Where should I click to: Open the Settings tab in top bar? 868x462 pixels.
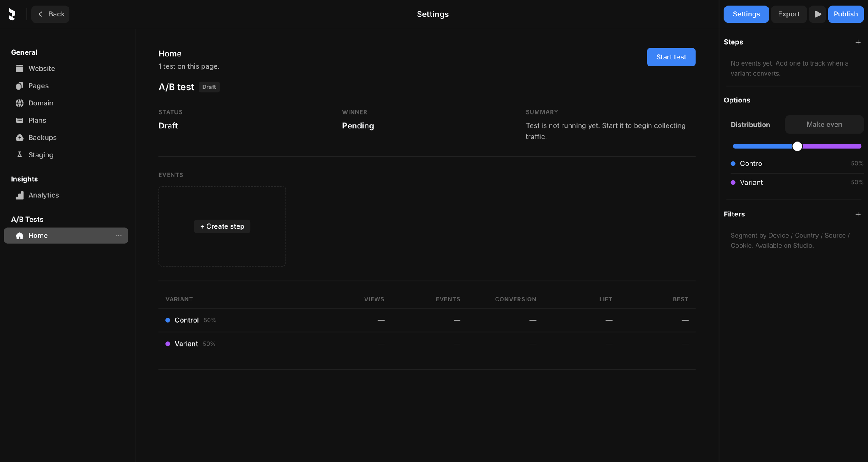[746, 14]
